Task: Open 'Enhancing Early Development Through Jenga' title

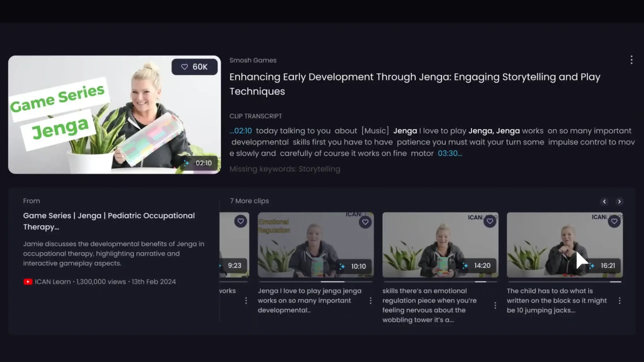Action: point(415,84)
